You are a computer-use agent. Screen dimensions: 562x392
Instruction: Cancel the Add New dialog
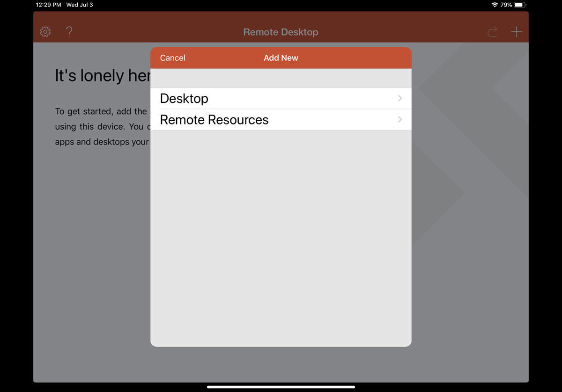172,58
